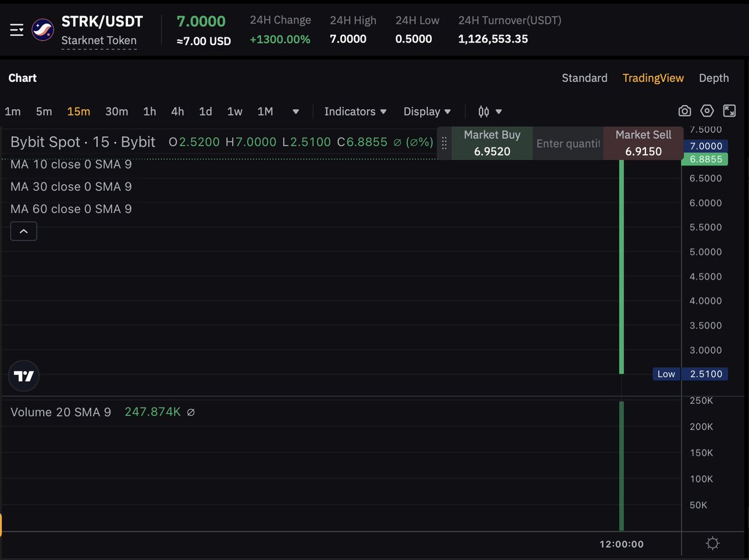Screen dimensions: 749x560
Task: Open chart settings hexagon icon
Action: tap(707, 111)
